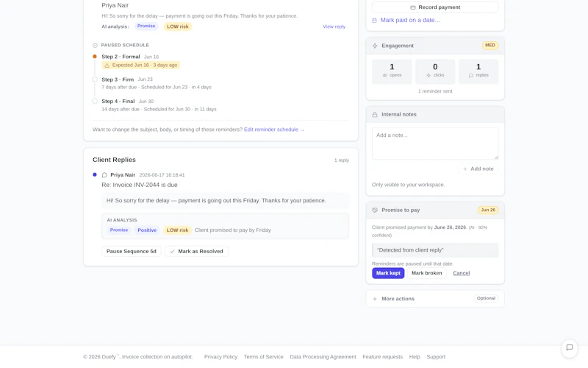Viewport: 588px width, 368px height.
Task: Click the Jun 26 promise date badge
Action: (x=488, y=210)
